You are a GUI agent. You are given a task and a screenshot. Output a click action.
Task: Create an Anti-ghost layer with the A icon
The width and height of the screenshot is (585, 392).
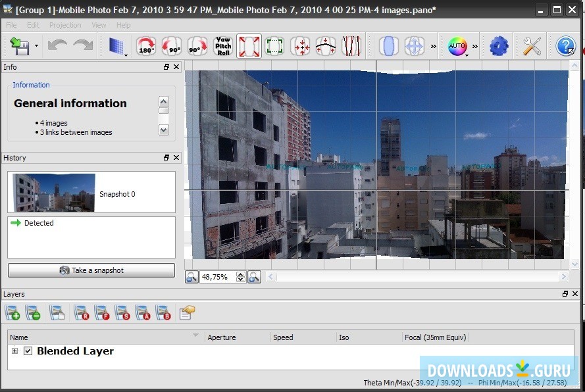[x=143, y=312]
